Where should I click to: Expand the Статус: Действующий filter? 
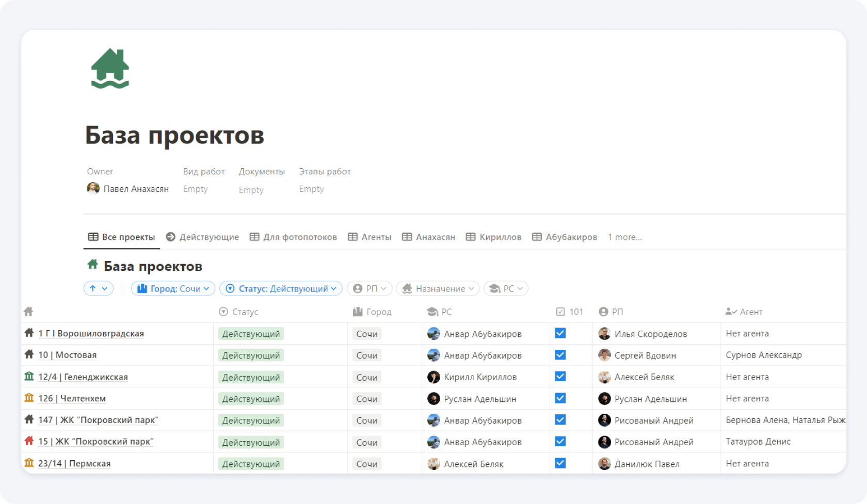tap(281, 288)
